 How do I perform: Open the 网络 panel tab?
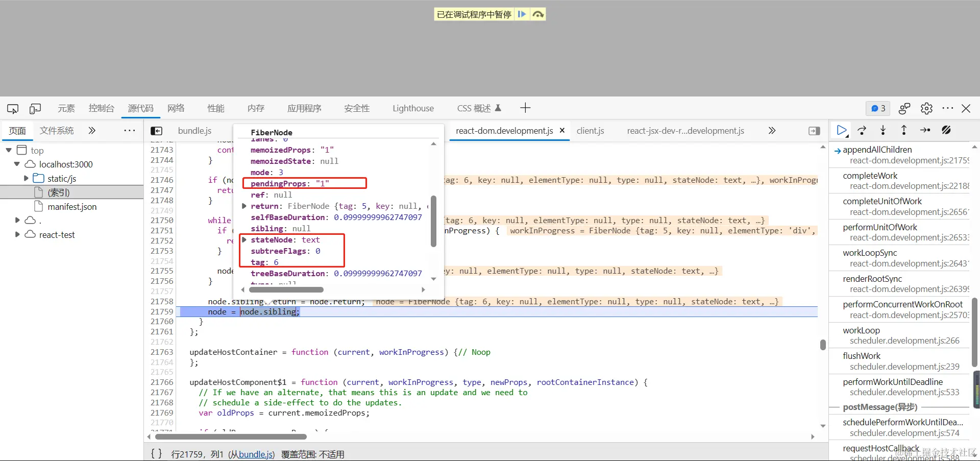click(176, 108)
